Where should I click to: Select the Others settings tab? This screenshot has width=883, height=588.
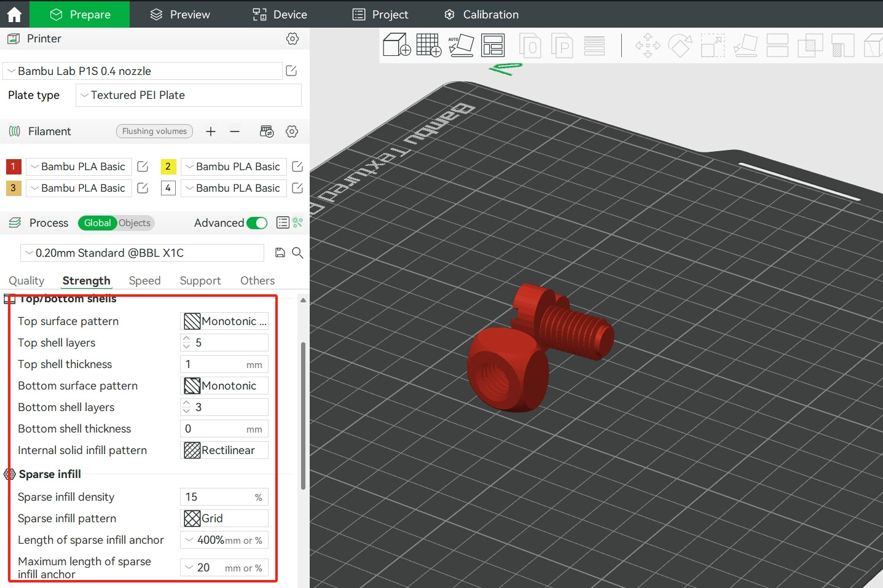257,281
